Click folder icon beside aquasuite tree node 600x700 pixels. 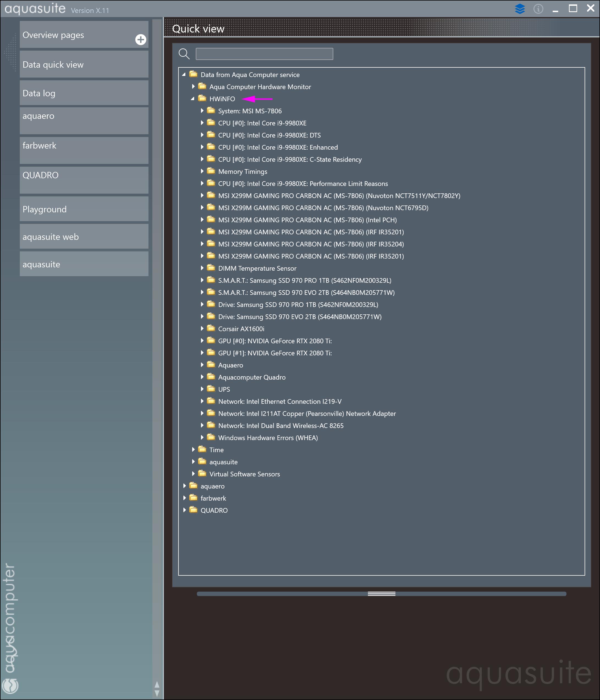(x=202, y=462)
